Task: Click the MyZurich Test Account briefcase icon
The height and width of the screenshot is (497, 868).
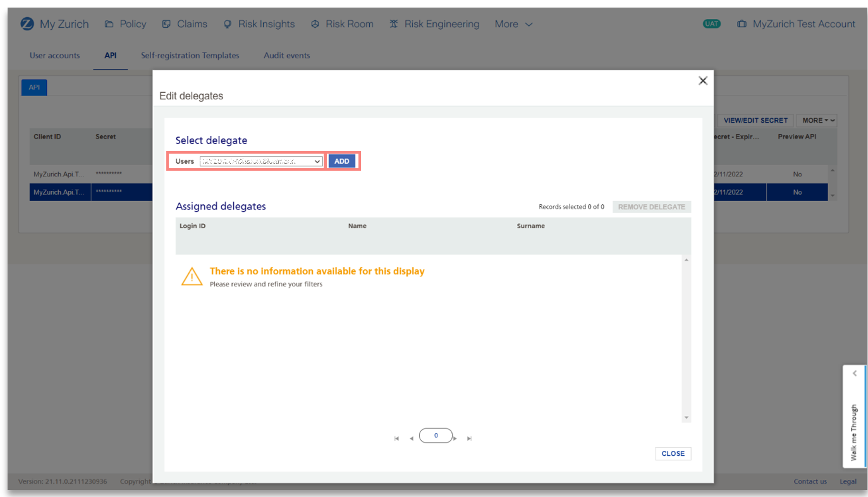Action: point(742,24)
